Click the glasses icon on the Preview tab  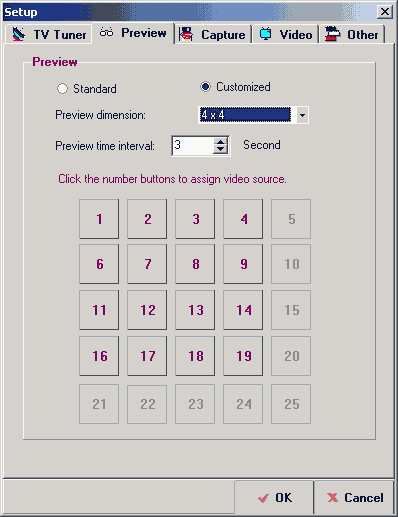(x=107, y=33)
